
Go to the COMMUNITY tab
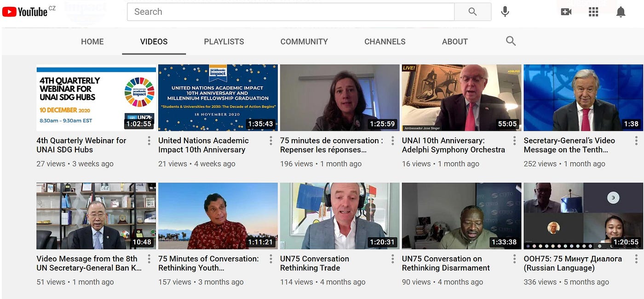click(x=304, y=41)
